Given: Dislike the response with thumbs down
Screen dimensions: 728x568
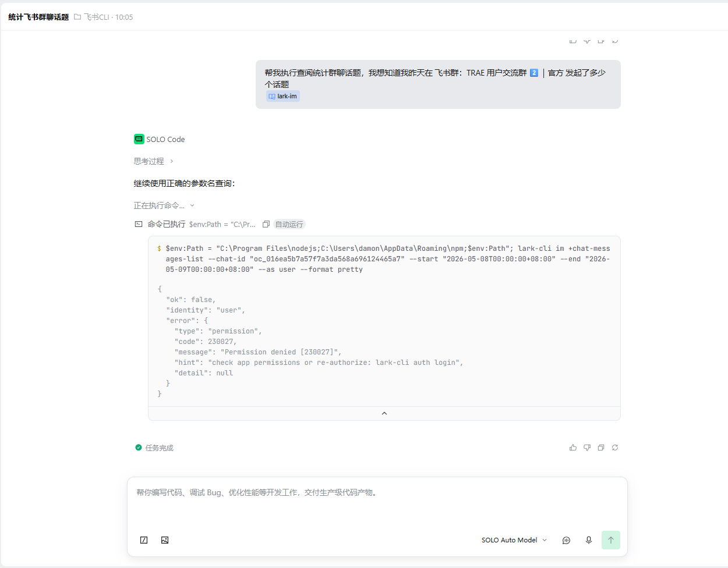Looking at the screenshot, I should pyautogui.click(x=587, y=448).
